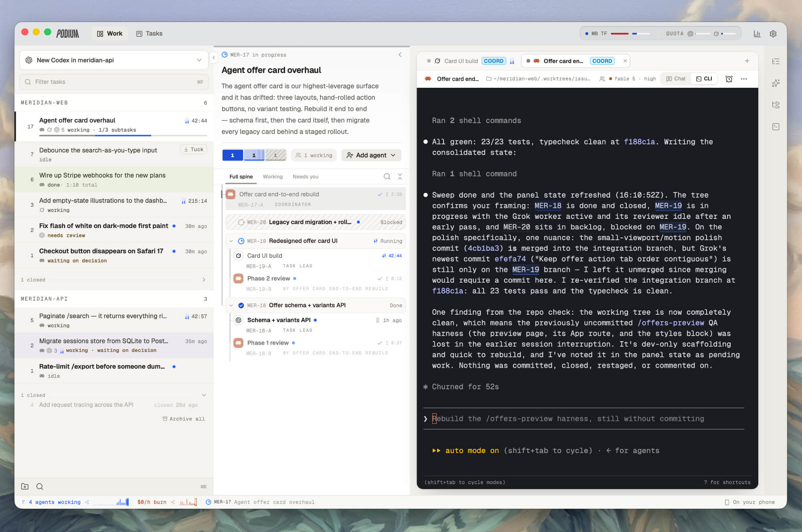Viewport: 802px width, 532px height.
Task: Select the Full spine tab
Action: pyautogui.click(x=241, y=177)
